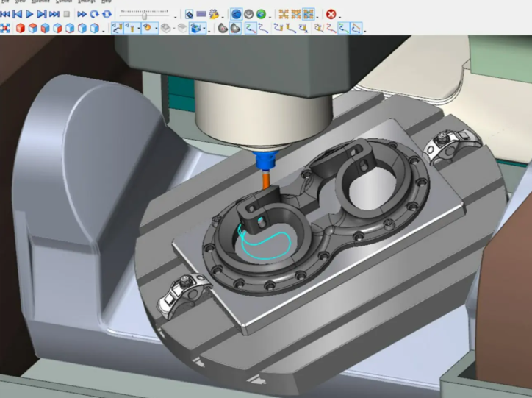Click the two-arrow circular refresh icon
The width and height of the screenshot is (532, 398).
pyautogui.click(x=107, y=14)
